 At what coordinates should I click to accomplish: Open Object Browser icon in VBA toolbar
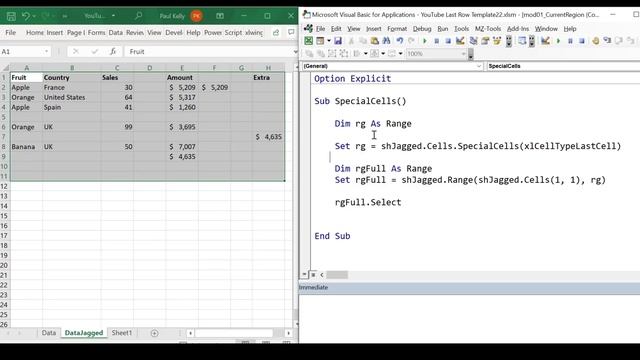point(497,41)
